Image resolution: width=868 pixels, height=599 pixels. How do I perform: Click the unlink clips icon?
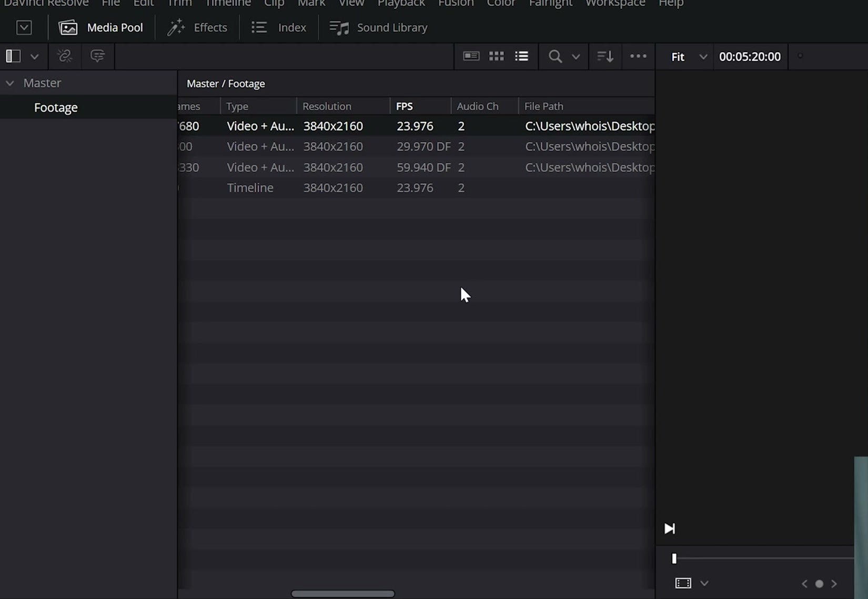tap(65, 56)
